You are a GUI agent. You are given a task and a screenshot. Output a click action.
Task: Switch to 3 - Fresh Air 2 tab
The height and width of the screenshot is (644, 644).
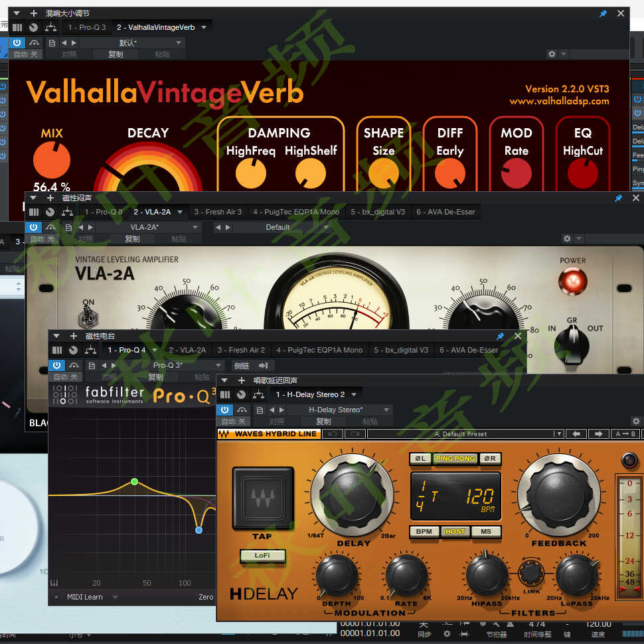pyautogui.click(x=241, y=350)
